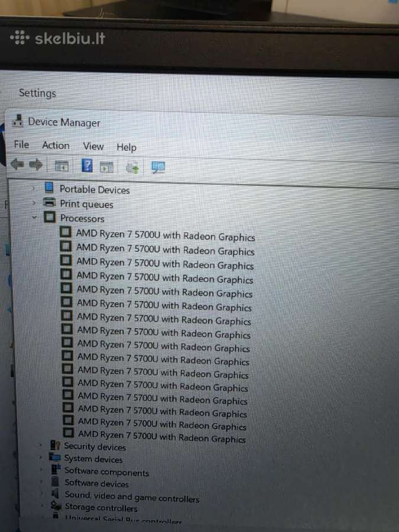Click the Sound controllers speaker icon

[x=56, y=493]
